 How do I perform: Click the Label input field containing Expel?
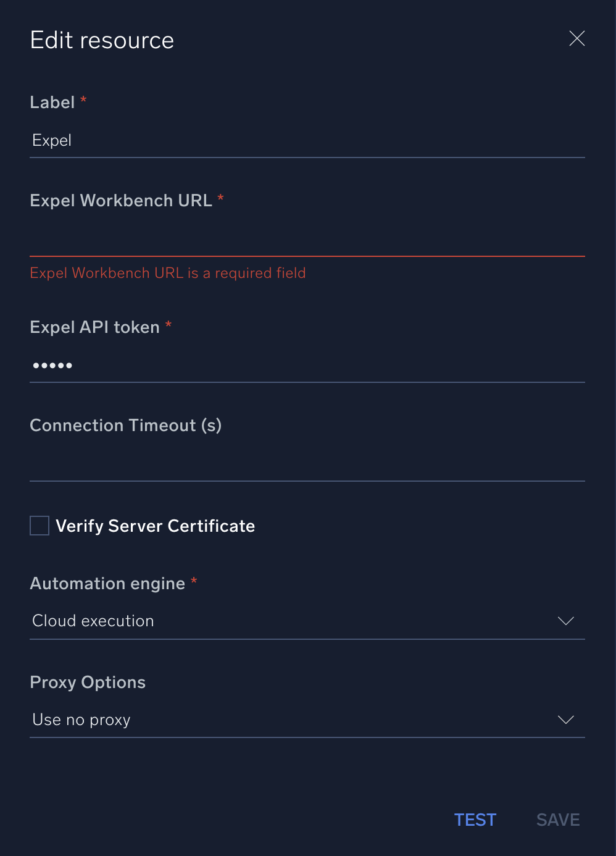pos(307,141)
